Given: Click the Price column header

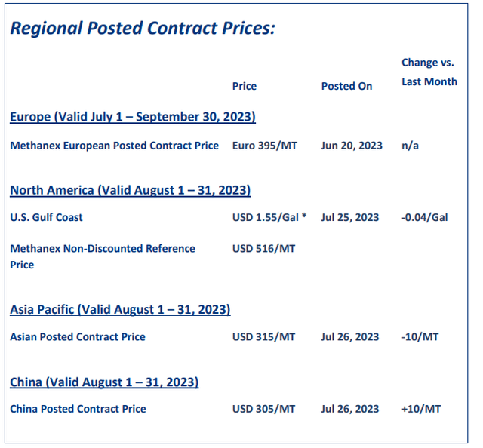Looking at the screenshot, I should [245, 86].
